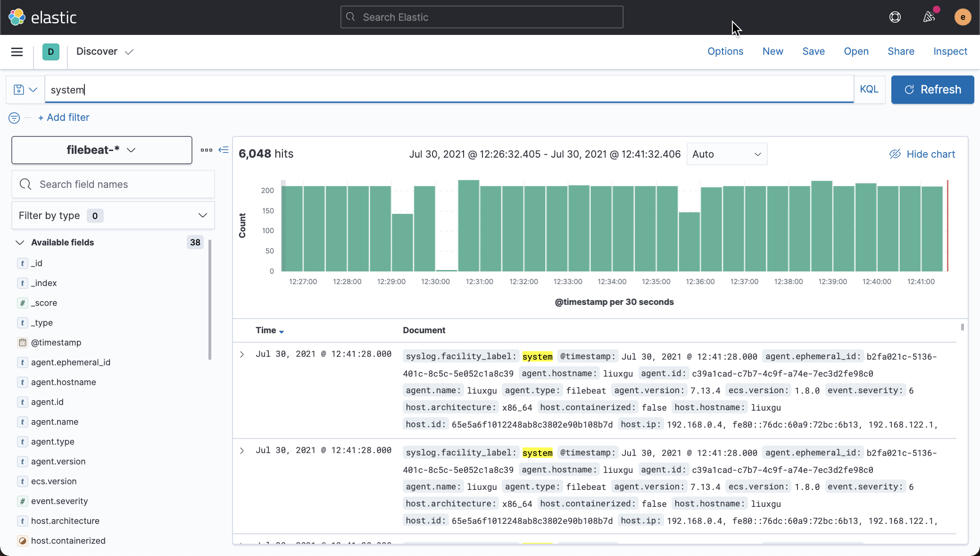Add a new filter

pos(63,118)
